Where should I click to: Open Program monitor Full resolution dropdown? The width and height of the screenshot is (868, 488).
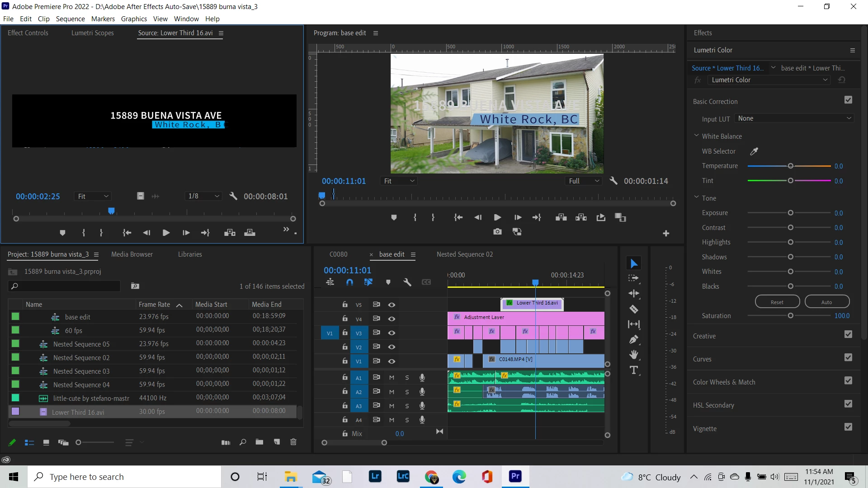click(584, 181)
